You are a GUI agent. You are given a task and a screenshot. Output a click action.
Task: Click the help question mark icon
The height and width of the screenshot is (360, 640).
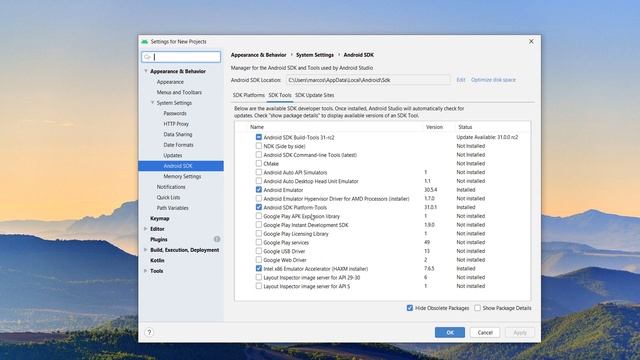[x=149, y=332]
